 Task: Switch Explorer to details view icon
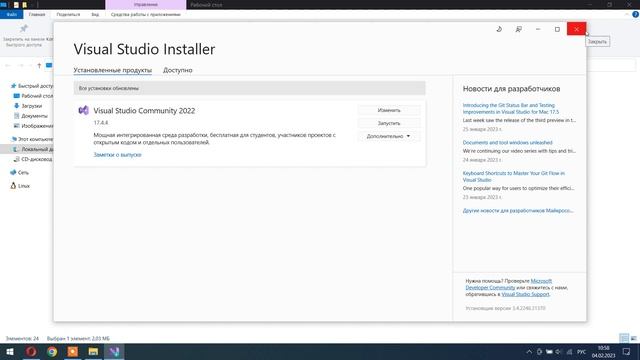click(x=624, y=338)
